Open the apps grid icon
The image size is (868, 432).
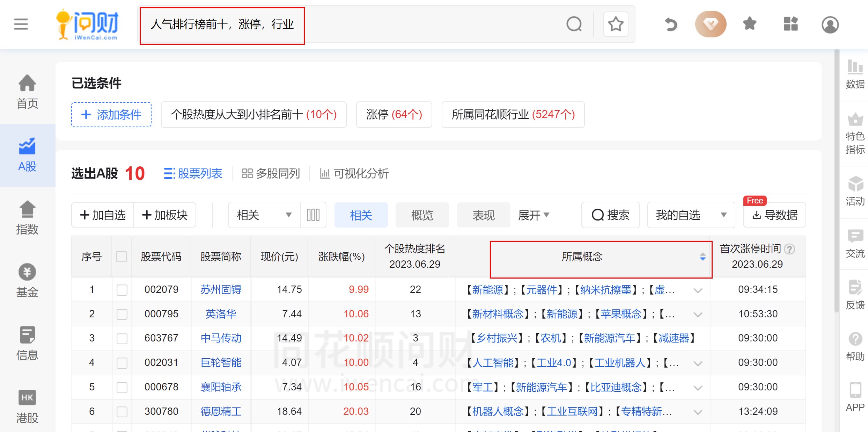point(790,24)
